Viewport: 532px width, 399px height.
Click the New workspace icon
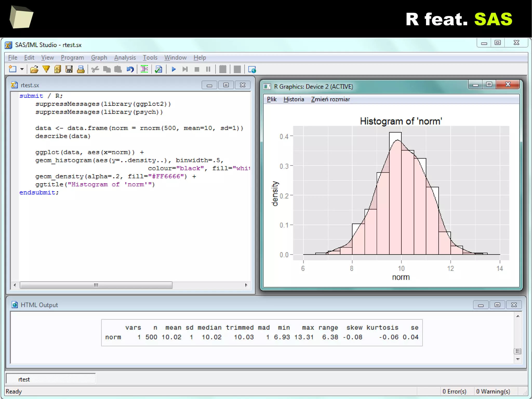click(12, 69)
